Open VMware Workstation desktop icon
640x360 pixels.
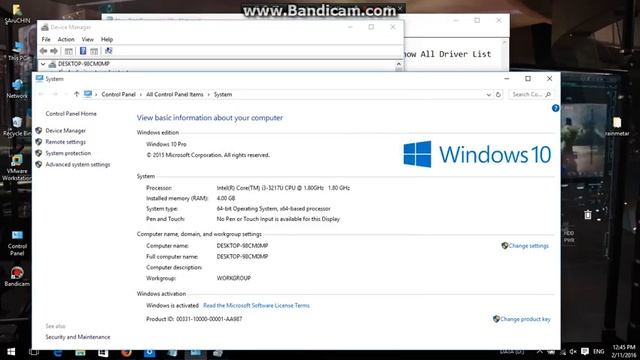(17, 168)
